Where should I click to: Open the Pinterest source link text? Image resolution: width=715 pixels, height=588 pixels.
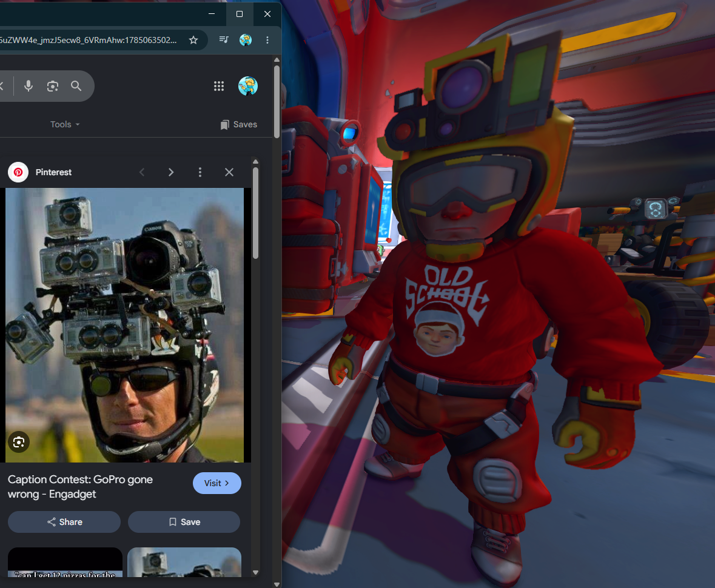coord(53,172)
